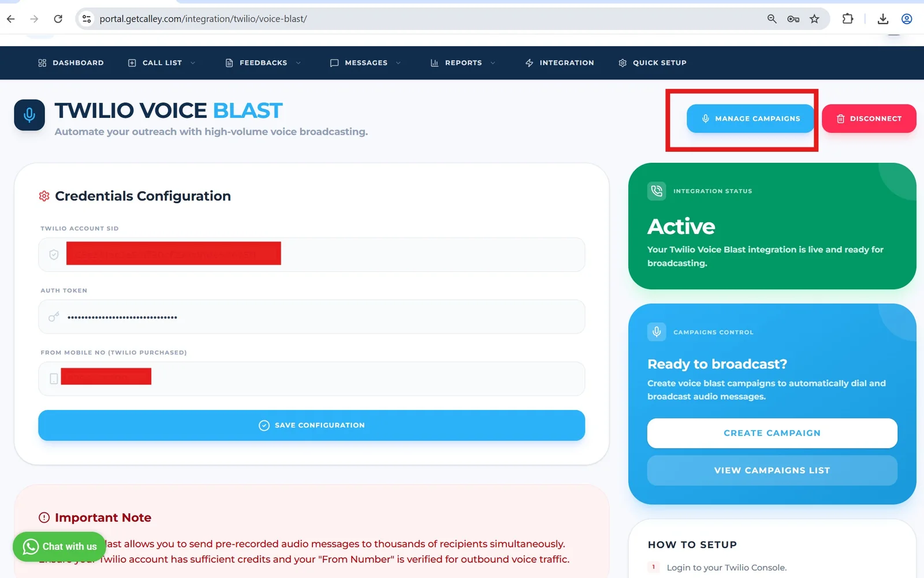Click the gear icon beside Credentials Configuration

pos(44,196)
